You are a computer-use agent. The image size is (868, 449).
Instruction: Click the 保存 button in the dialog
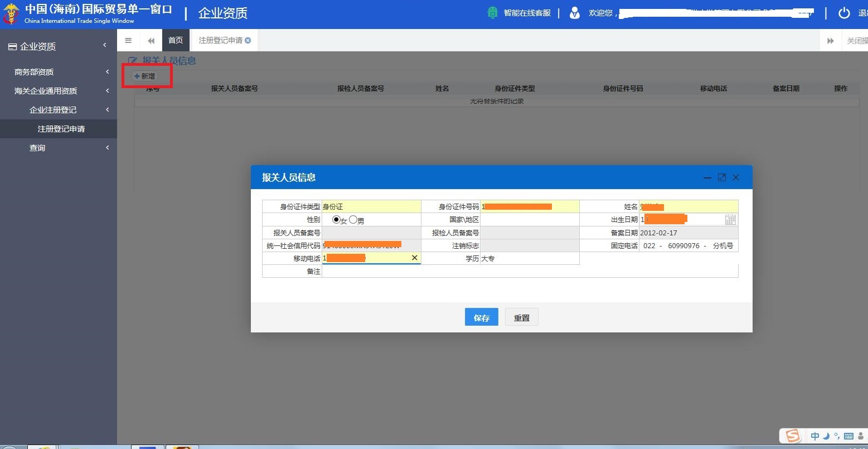click(x=481, y=317)
